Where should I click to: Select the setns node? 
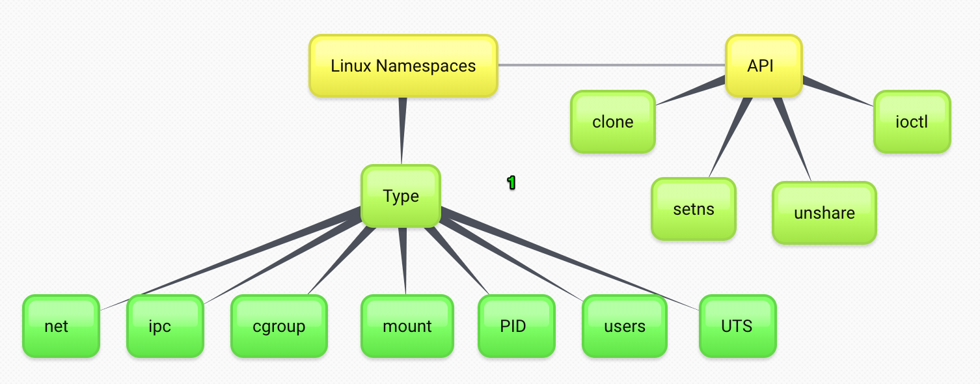tap(693, 209)
